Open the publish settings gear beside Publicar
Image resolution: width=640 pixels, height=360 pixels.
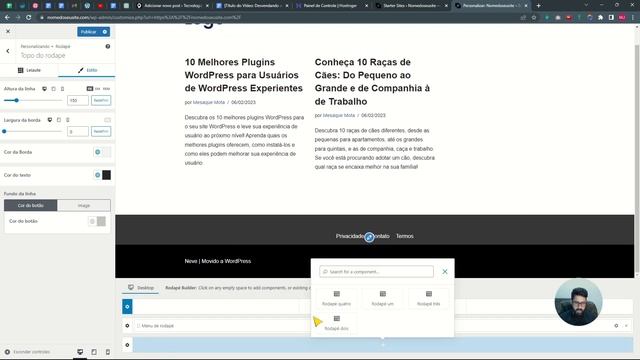pyautogui.click(x=105, y=32)
